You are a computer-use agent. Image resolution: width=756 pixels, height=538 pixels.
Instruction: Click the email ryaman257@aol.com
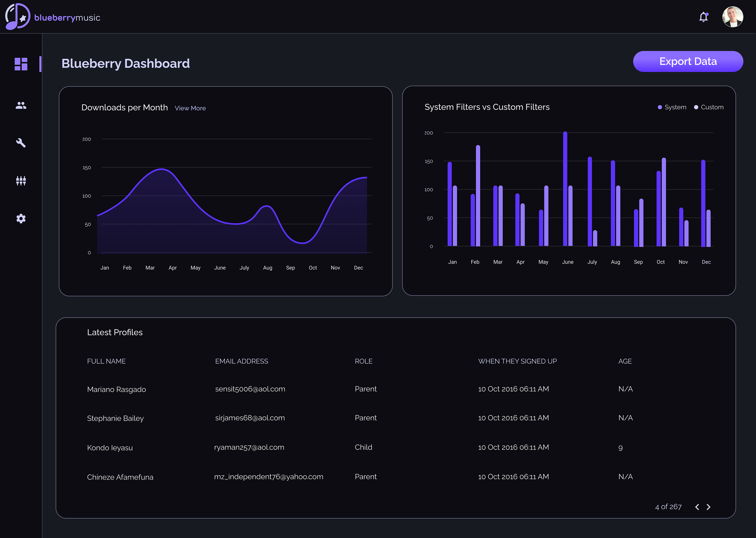[x=249, y=447]
